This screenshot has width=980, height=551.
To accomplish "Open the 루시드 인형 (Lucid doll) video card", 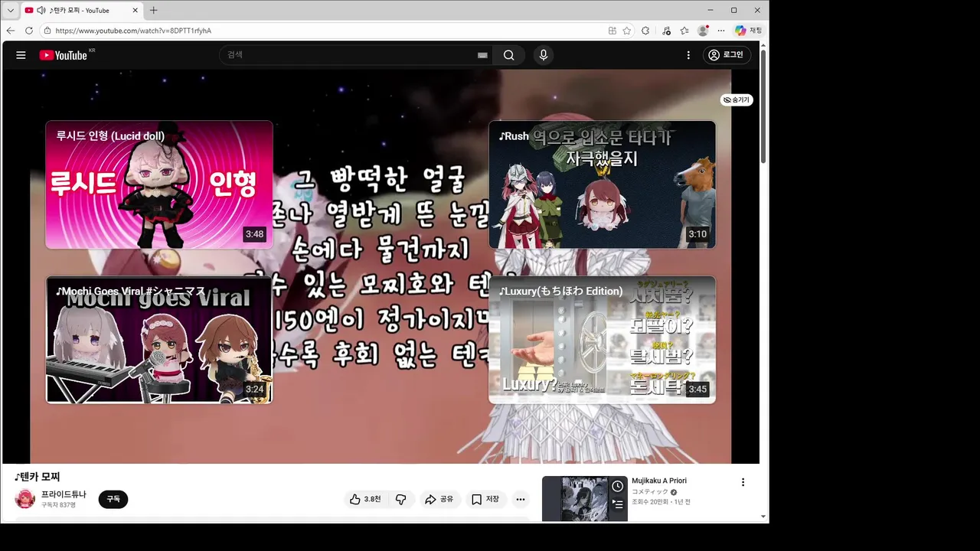I will (x=159, y=184).
